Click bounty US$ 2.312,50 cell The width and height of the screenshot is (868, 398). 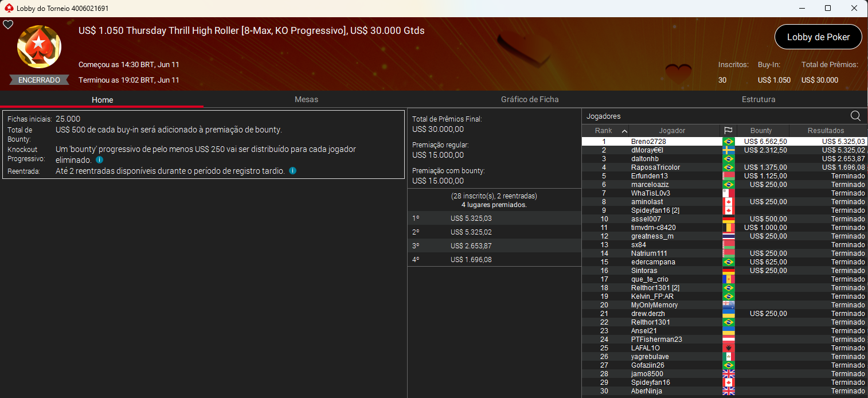[x=765, y=150]
